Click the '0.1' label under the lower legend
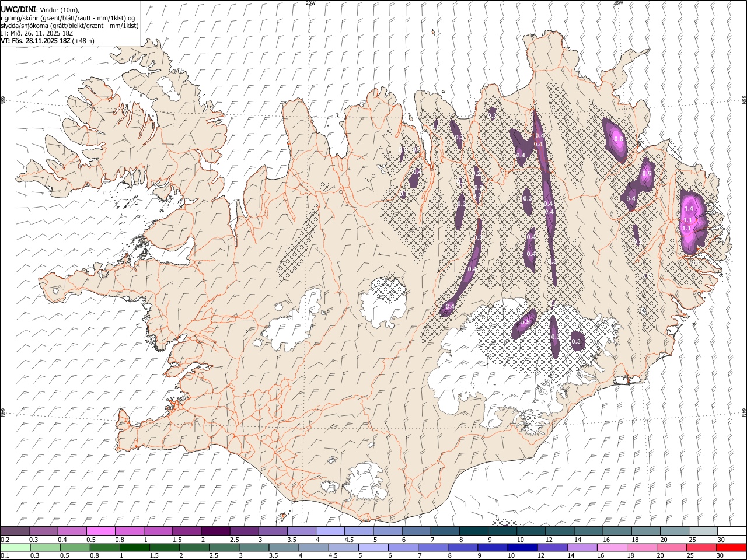This screenshot has width=747, height=560. coord(4,555)
